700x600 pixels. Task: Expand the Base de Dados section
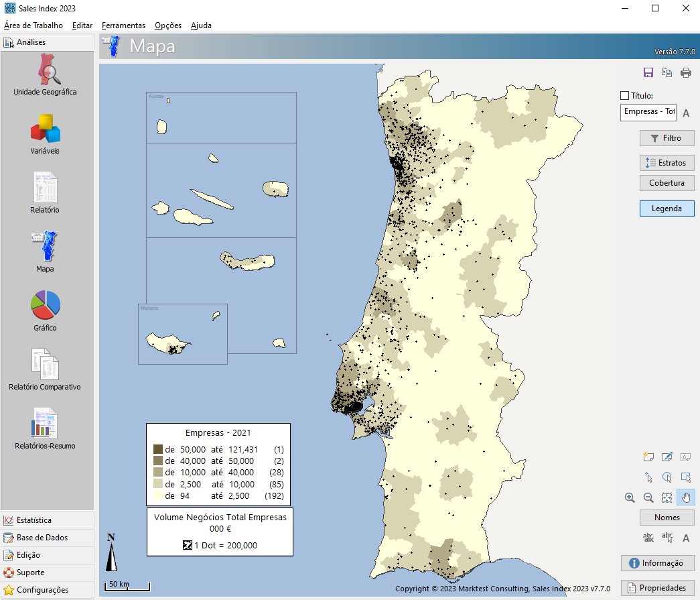pos(42,538)
